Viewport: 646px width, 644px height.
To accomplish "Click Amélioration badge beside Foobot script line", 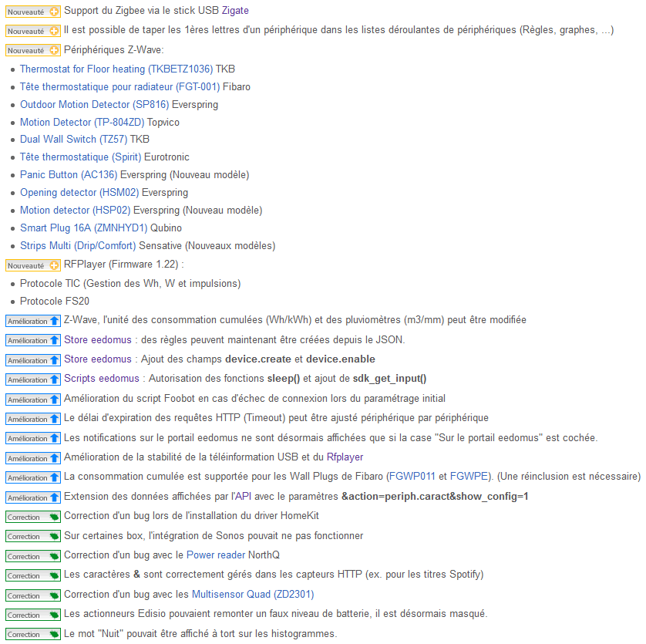I will (33, 400).
